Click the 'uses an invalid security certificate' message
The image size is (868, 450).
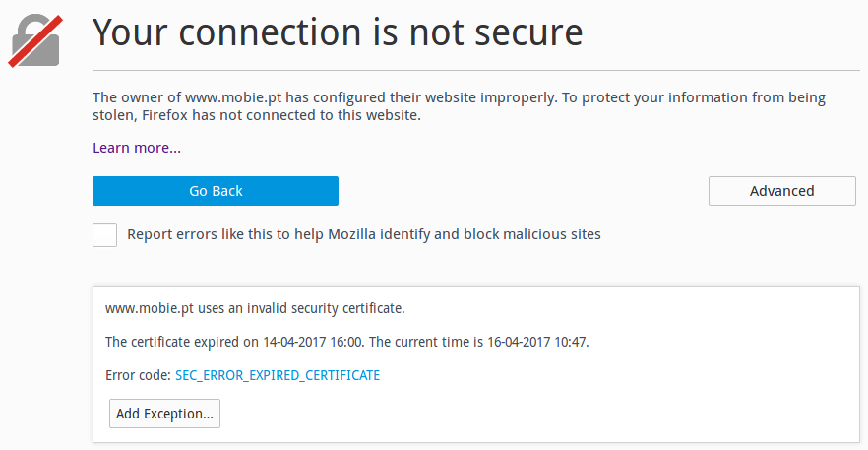click(302, 308)
